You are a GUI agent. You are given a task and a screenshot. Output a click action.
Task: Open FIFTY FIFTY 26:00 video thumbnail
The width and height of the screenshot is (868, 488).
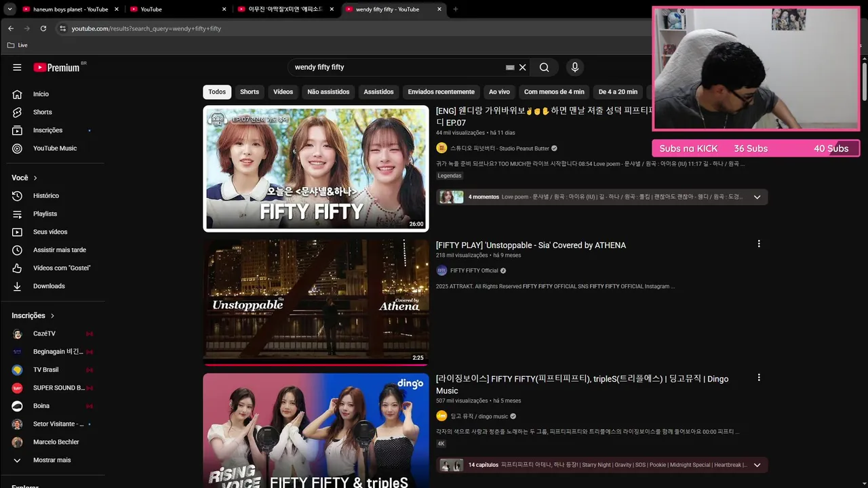(x=316, y=168)
